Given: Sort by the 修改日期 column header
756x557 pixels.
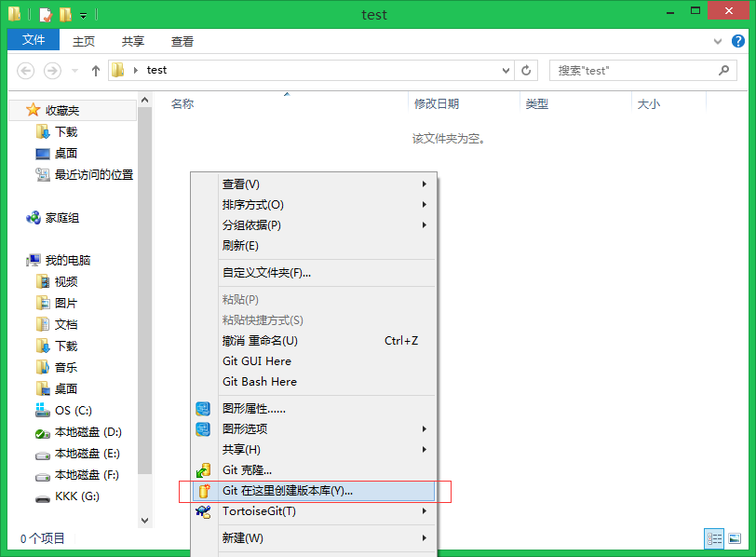Looking at the screenshot, I should pyautogui.click(x=437, y=104).
